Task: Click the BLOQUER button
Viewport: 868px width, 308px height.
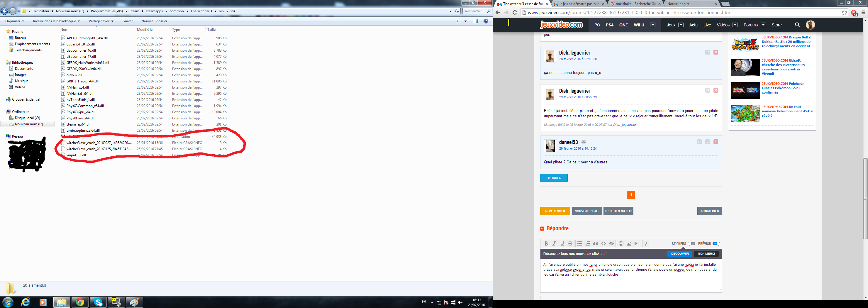Action: point(554,177)
